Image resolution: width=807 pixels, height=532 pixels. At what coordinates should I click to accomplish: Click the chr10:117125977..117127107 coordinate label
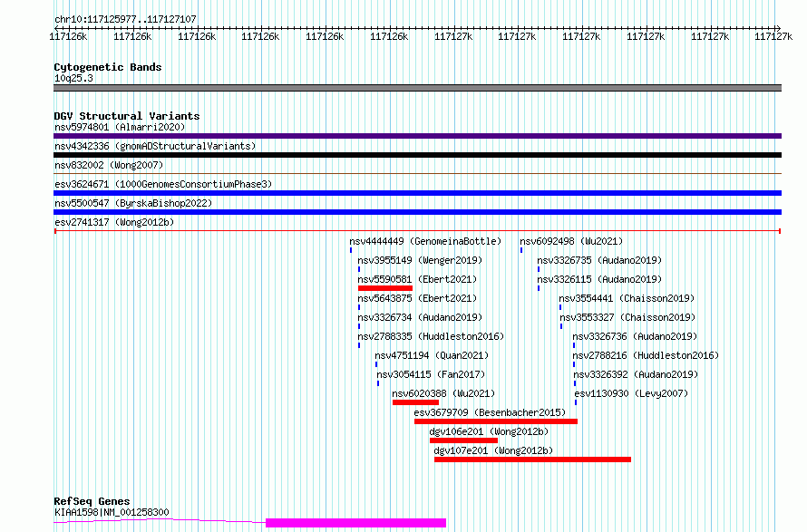(x=125, y=19)
